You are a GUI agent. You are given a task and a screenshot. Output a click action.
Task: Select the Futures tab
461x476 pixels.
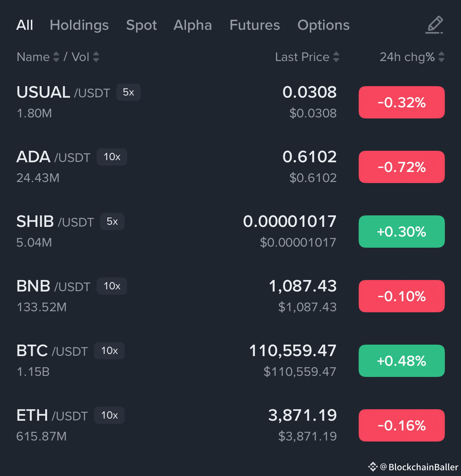(255, 25)
